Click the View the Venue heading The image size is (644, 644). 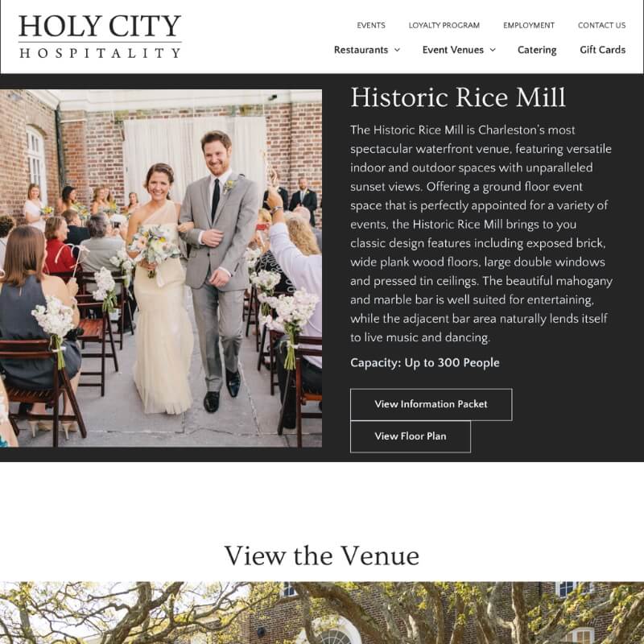point(322,555)
